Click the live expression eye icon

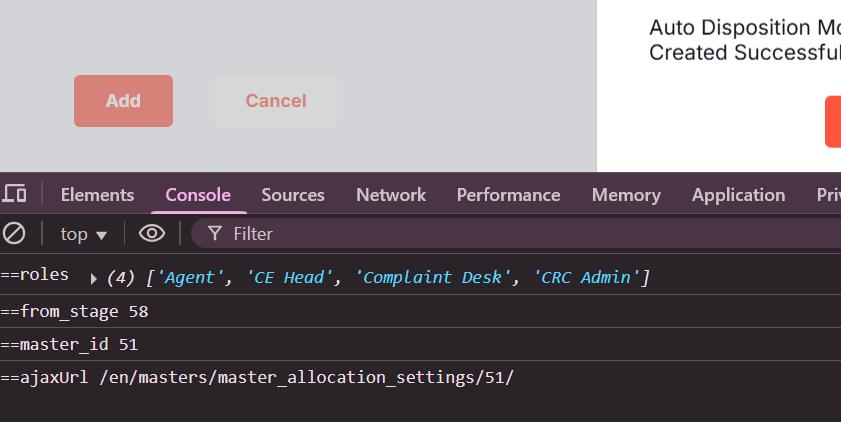(x=152, y=234)
